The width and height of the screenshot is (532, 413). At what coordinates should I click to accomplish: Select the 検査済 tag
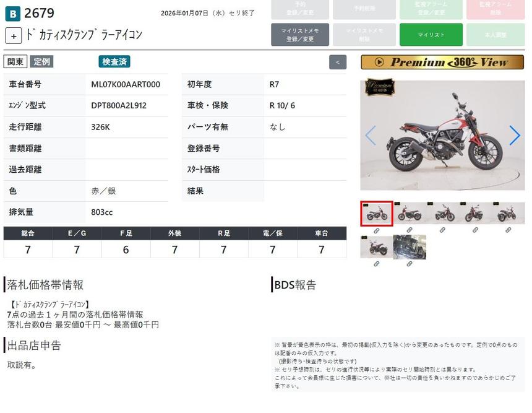114,61
